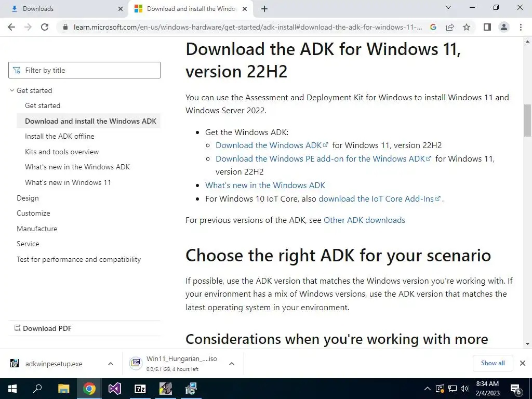Reload the current page
The height and width of the screenshot is (399, 532).
coord(45,27)
